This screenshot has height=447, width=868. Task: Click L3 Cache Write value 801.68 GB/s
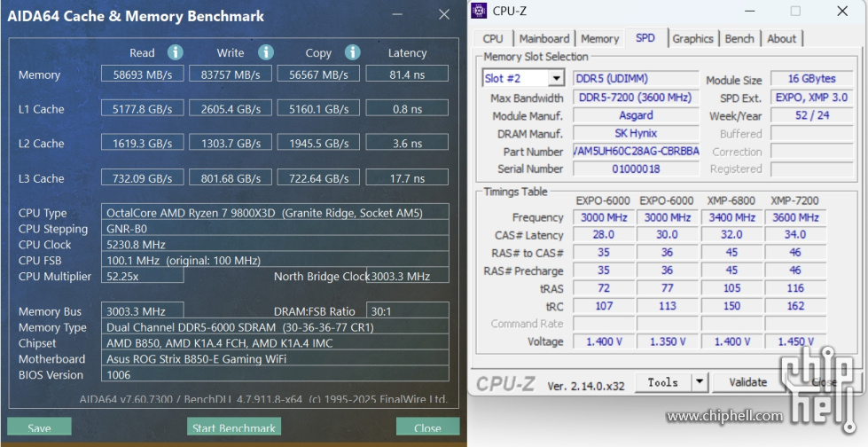(231, 177)
